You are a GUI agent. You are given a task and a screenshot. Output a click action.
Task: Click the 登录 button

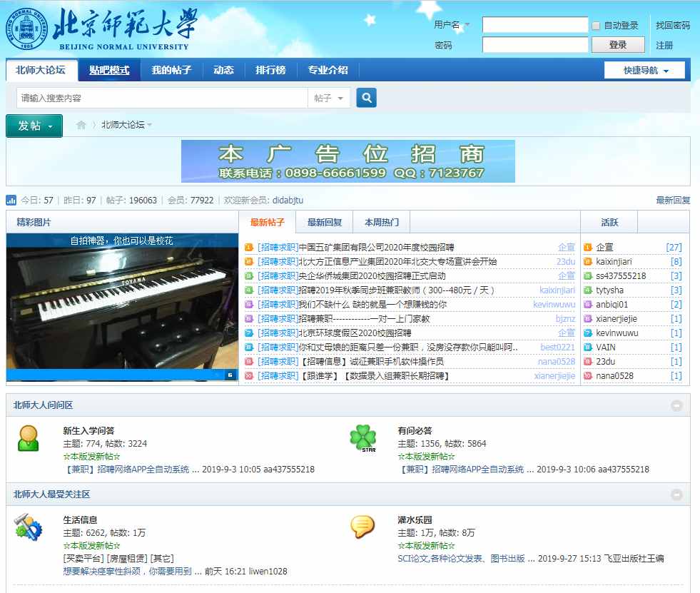tap(618, 45)
